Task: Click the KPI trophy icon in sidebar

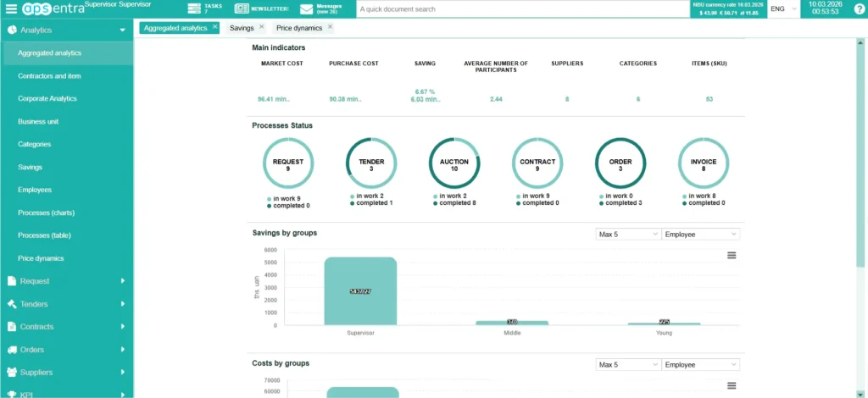Action: 12,394
